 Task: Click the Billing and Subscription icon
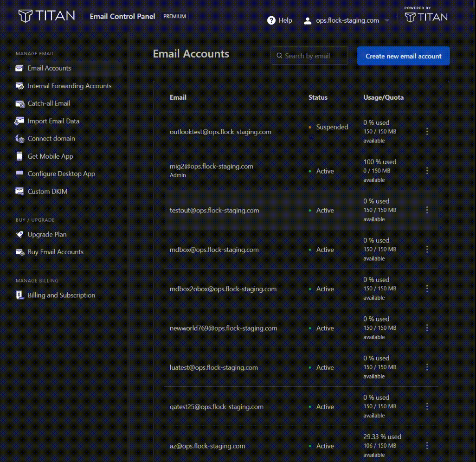20,295
